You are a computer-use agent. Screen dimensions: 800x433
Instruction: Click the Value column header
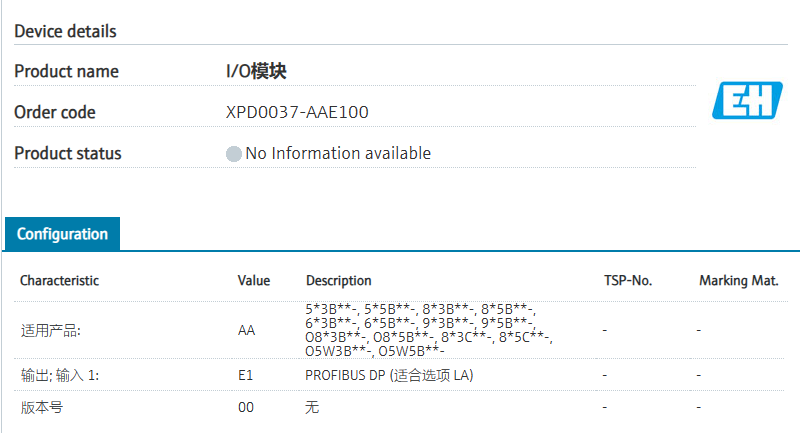(253, 281)
